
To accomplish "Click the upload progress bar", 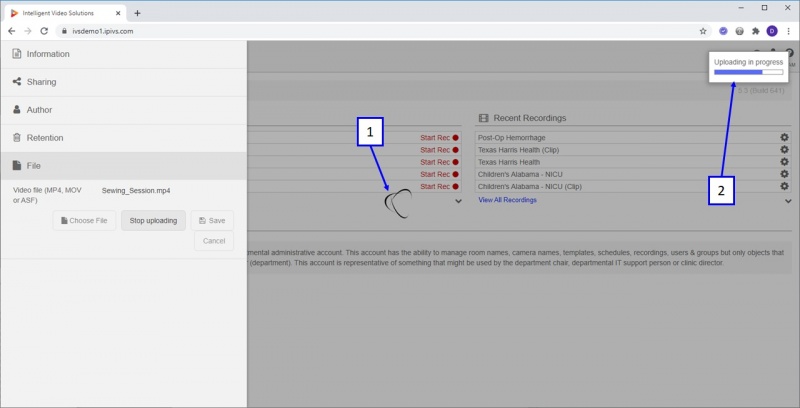I will click(748, 72).
